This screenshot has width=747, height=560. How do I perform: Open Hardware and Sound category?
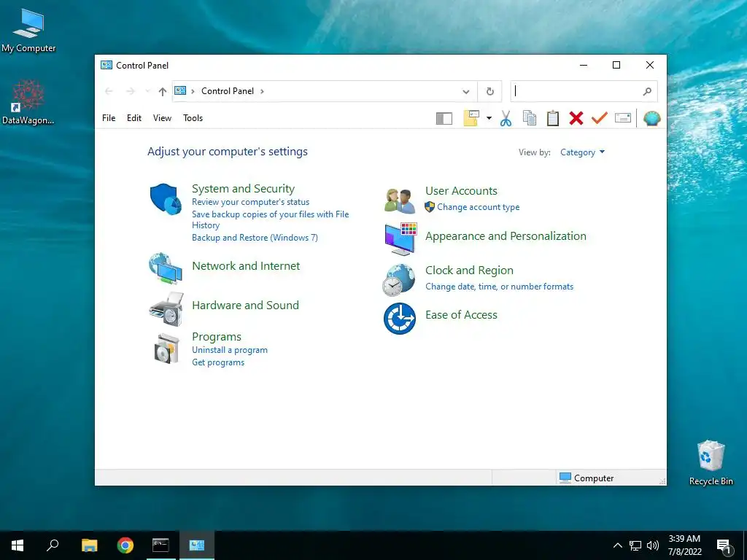pos(245,306)
